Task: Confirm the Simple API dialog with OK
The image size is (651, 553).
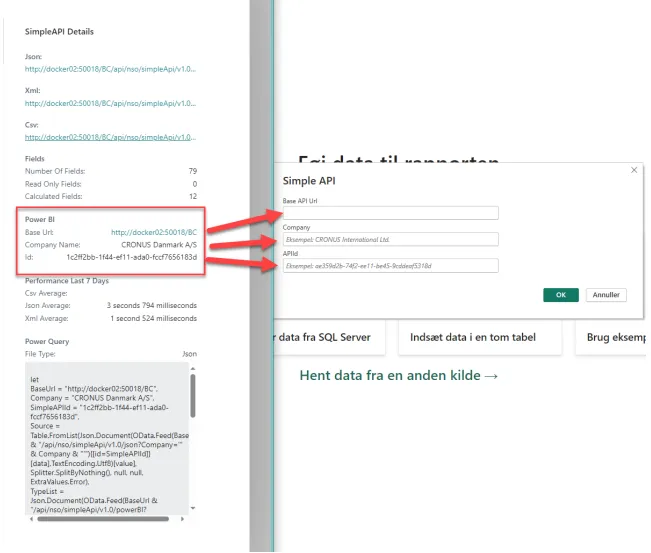Action: pyautogui.click(x=560, y=295)
